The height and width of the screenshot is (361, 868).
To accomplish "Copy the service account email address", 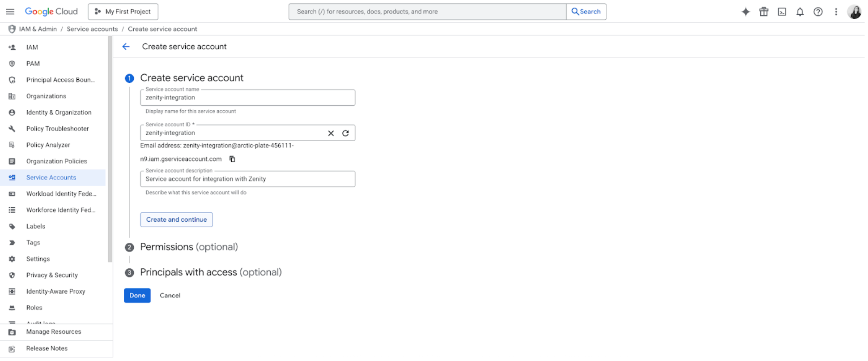I will point(232,159).
